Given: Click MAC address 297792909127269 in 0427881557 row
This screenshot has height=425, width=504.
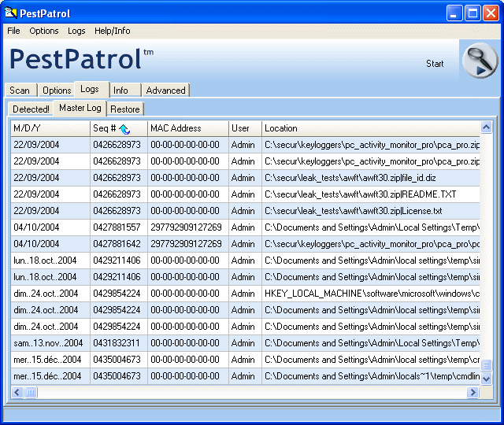Looking at the screenshot, I should click(186, 227).
